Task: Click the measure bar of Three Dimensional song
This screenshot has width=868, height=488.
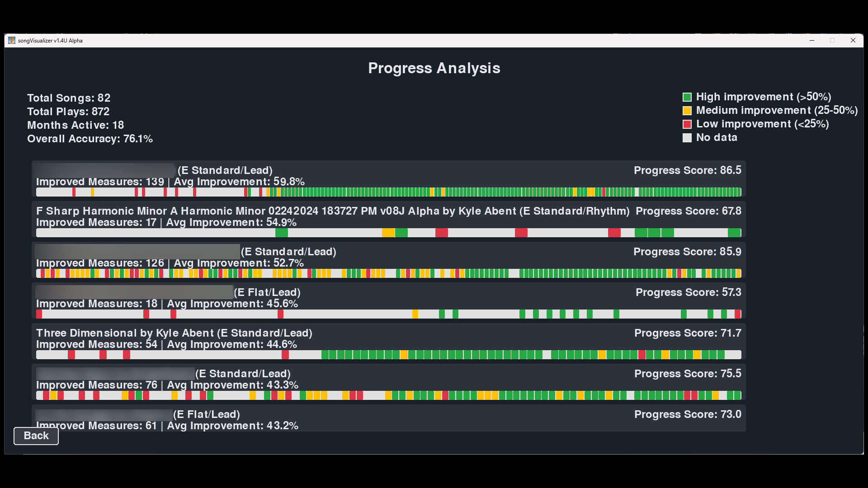Action: pyautogui.click(x=389, y=355)
